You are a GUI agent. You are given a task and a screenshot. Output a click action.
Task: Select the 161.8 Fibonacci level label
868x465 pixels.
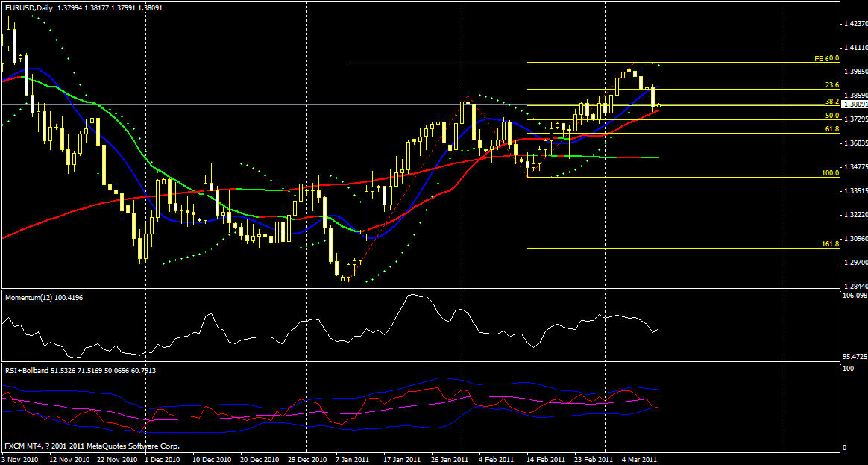(831, 244)
